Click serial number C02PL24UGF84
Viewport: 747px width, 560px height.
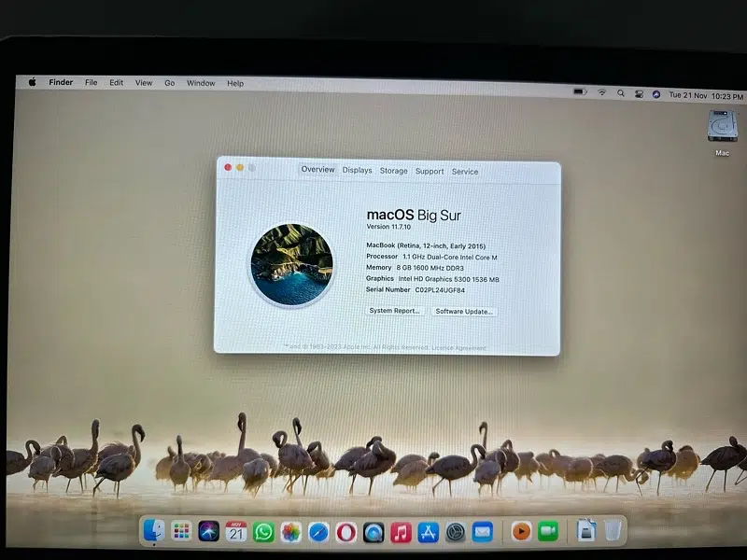coord(440,289)
